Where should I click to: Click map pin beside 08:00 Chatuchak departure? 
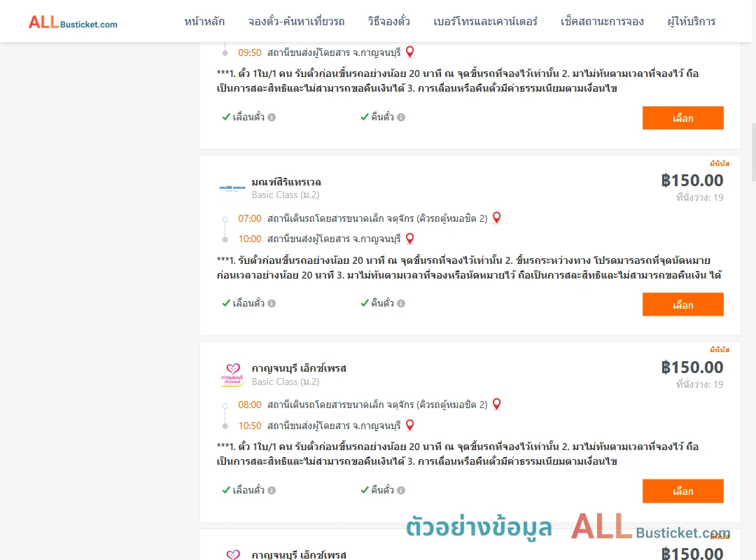coord(496,404)
